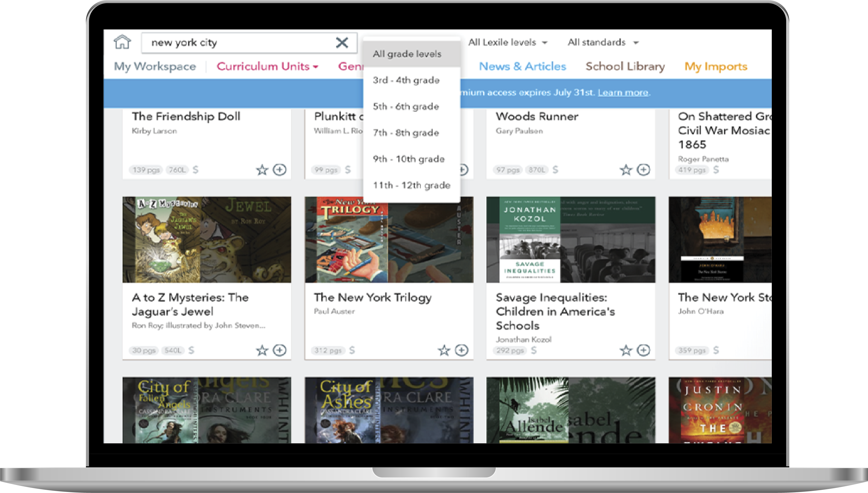Click the dollar icon on Savage Inequalities
Viewport: 868px width, 493px height.
tap(534, 350)
